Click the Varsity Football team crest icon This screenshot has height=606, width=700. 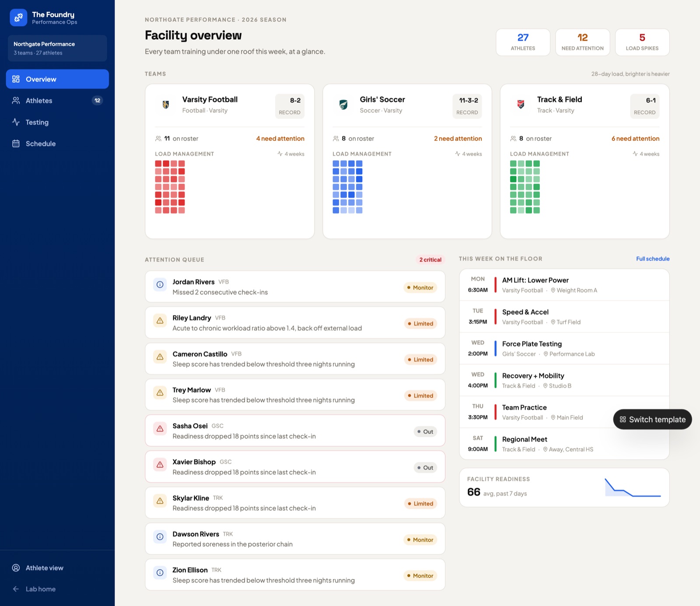click(x=166, y=105)
